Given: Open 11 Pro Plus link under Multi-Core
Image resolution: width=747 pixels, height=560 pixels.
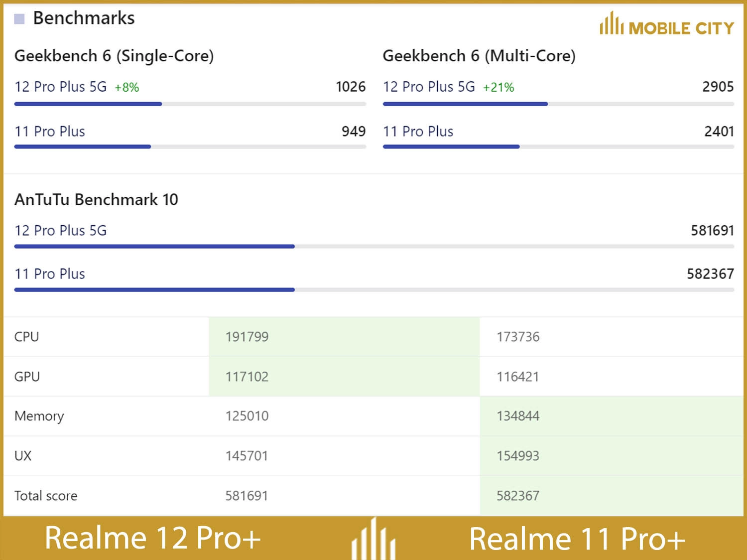Looking at the screenshot, I should tap(418, 132).
